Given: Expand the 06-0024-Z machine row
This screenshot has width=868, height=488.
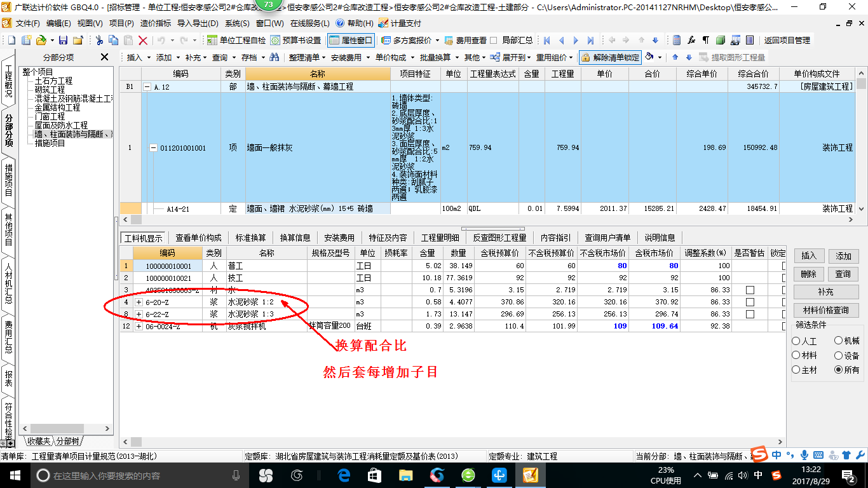Looking at the screenshot, I should tap(139, 326).
